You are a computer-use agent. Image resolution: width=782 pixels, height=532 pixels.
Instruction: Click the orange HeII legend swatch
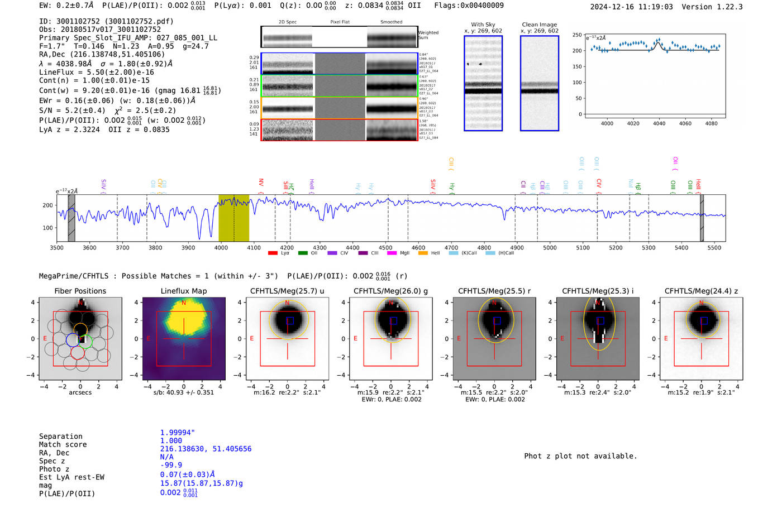(423, 253)
